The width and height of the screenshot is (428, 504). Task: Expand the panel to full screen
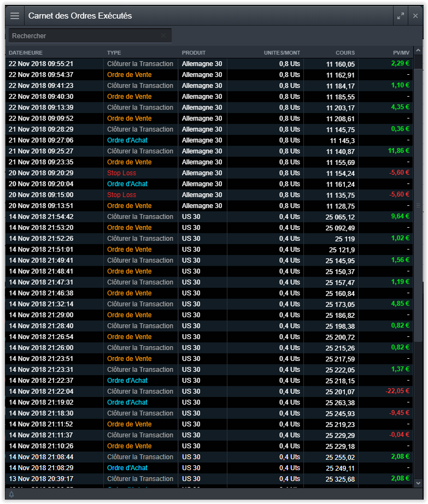click(x=401, y=16)
